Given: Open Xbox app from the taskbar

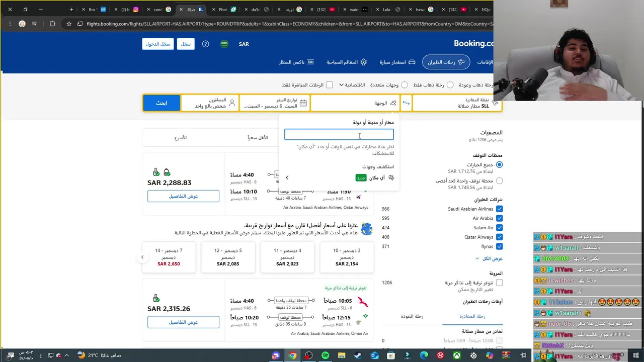Looking at the screenshot, I should tap(457, 355).
